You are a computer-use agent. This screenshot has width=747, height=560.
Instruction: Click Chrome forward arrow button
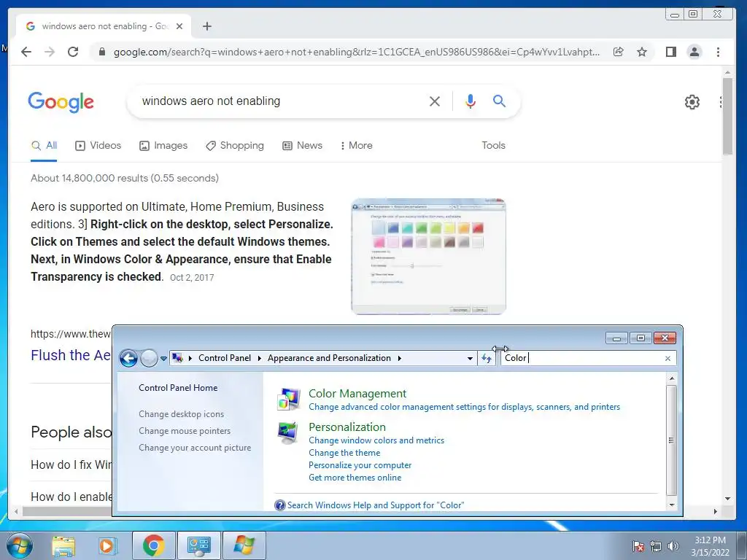click(50, 52)
